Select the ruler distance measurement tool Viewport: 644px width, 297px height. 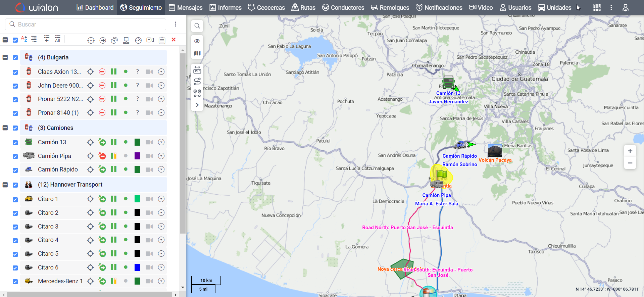tap(197, 69)
